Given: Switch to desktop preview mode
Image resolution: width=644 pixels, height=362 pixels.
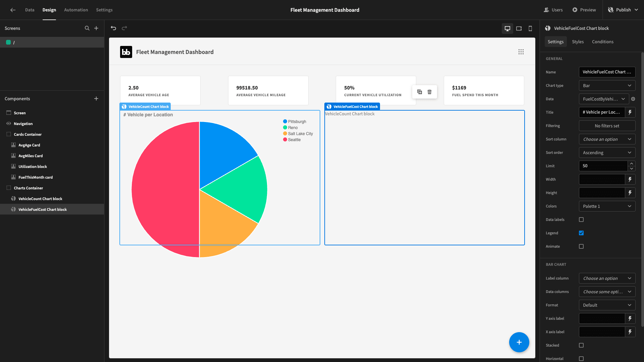Looking at the screenshot, I should 507,28.
